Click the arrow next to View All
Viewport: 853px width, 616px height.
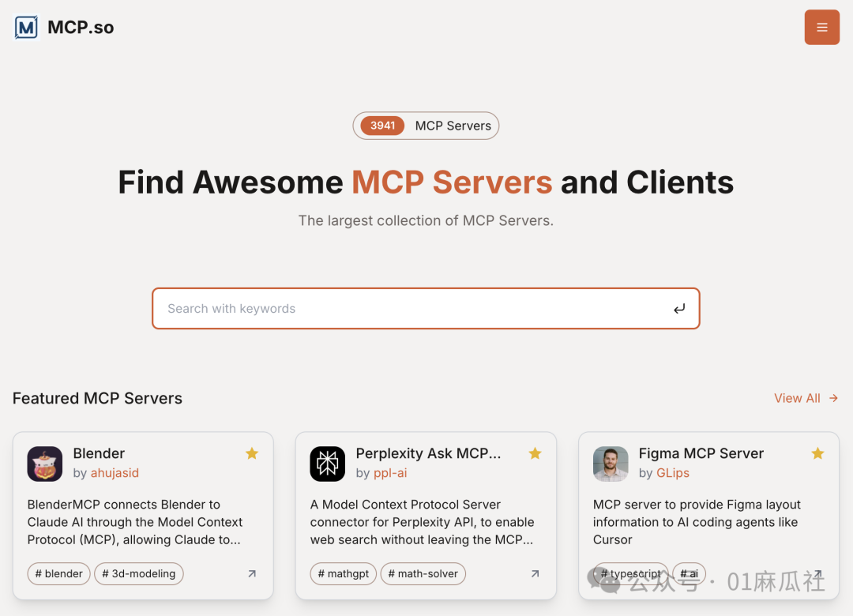833,398
